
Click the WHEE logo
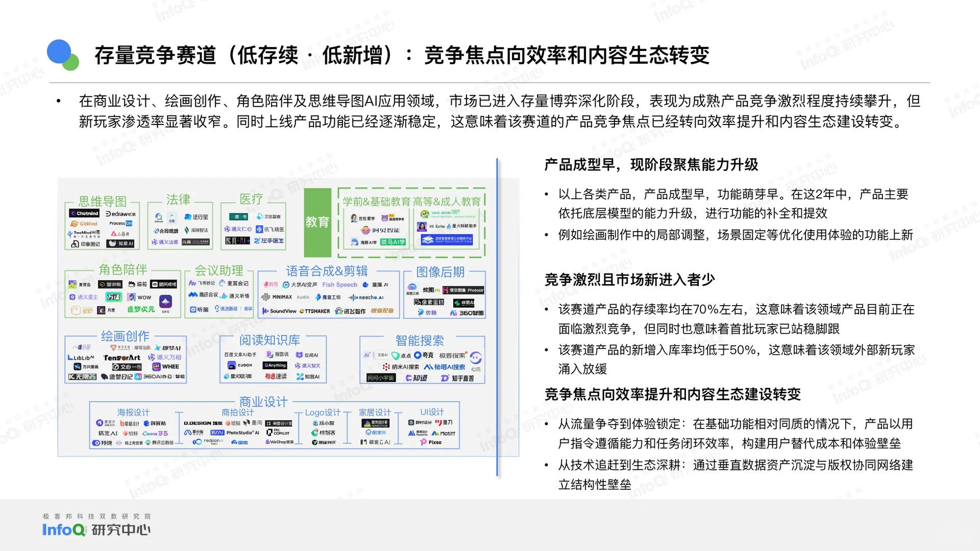click(x=166, y=366)
